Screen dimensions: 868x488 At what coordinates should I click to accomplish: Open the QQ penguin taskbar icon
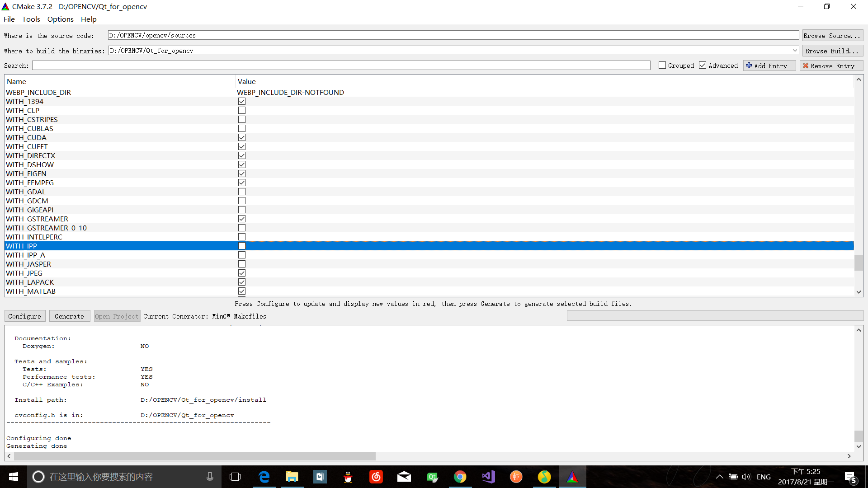(348, 477)
